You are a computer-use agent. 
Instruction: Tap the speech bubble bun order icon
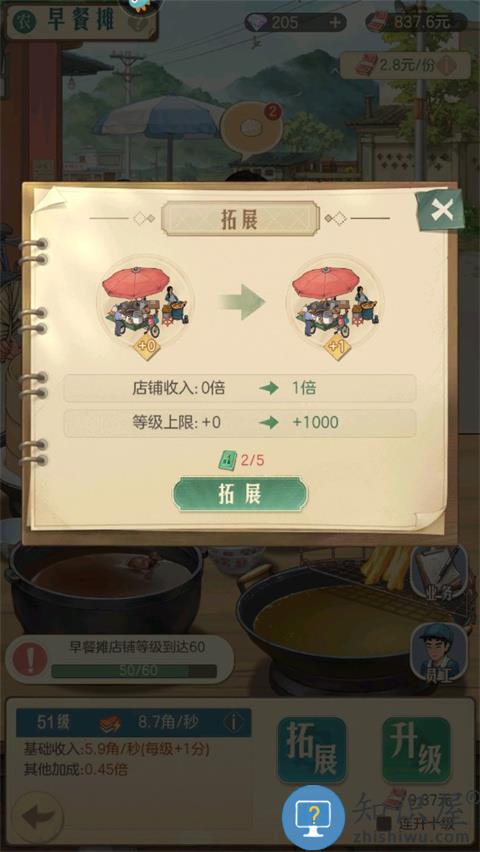click(x=251, y=129)
